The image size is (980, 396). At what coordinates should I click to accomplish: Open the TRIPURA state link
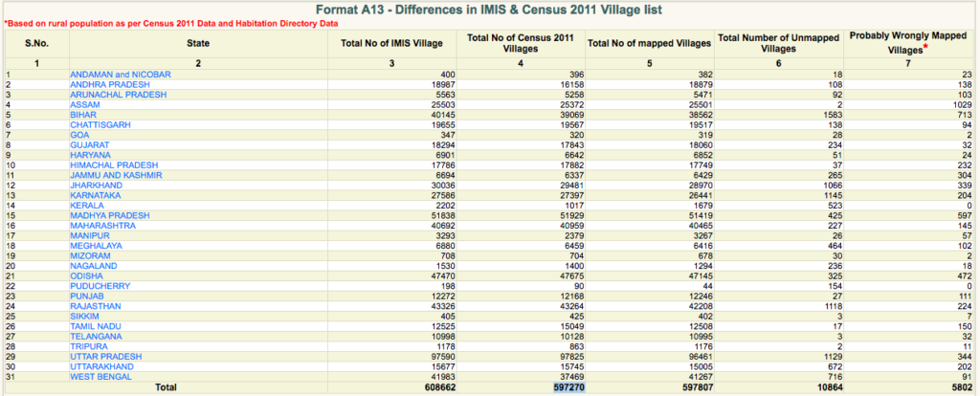pyautogui.click(x=89, y=346)
